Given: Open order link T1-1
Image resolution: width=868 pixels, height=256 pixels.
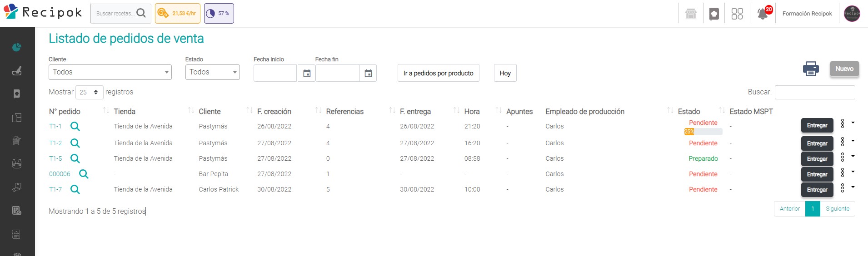Looking at the screenshot, I should point(55,127).
